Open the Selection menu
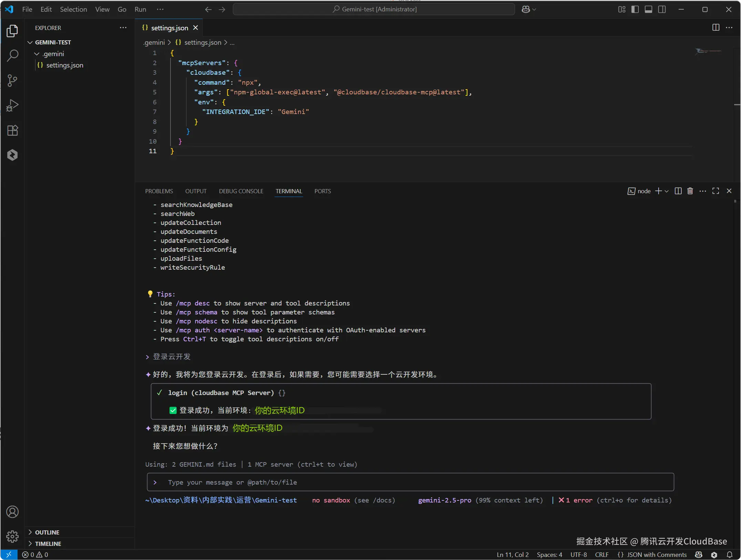 point(73,9)
